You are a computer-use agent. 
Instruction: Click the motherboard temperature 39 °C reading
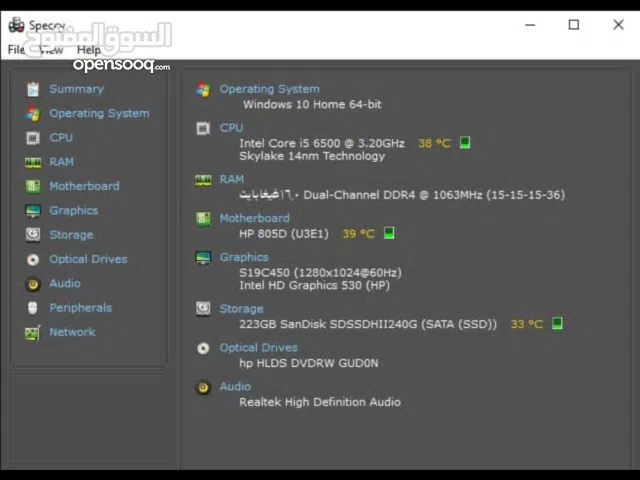[358, 234]
